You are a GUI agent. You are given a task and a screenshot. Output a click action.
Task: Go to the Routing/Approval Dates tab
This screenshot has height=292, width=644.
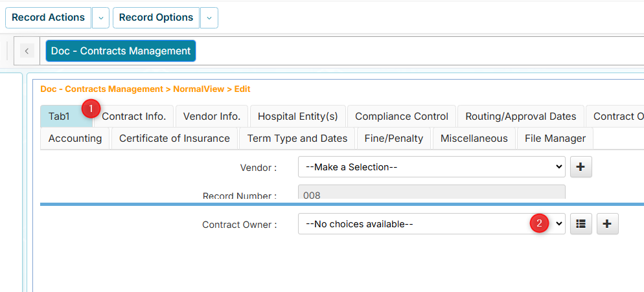(x=521, y=117)
